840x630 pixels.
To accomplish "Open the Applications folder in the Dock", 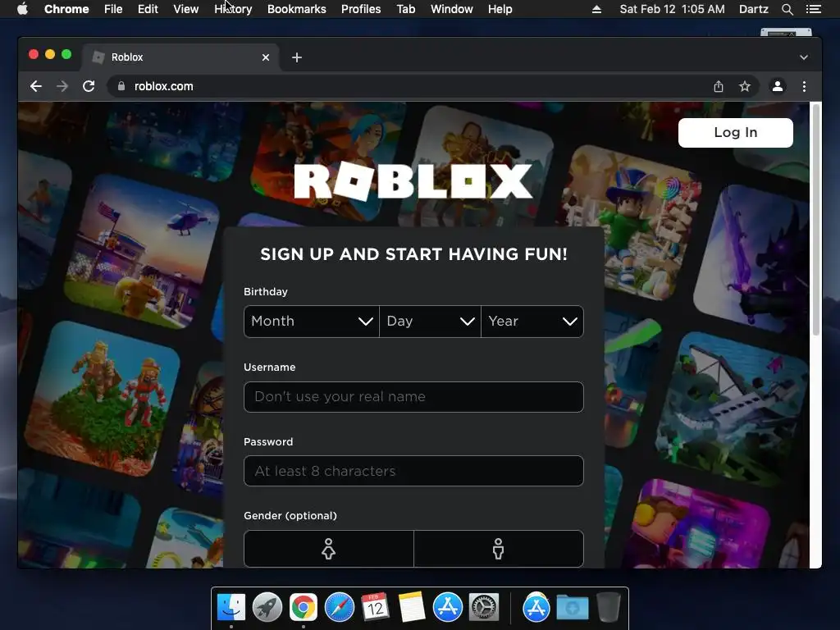I will [x=536, y=607].
